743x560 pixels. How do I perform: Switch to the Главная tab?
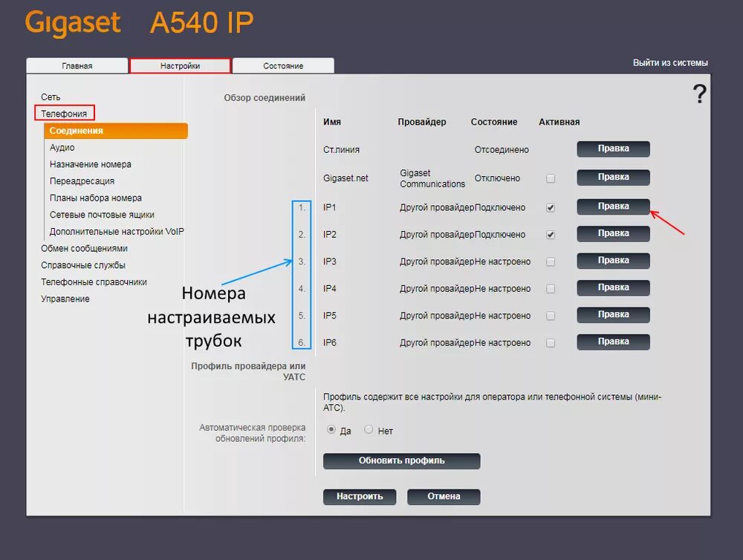click(x=77, y=66)
